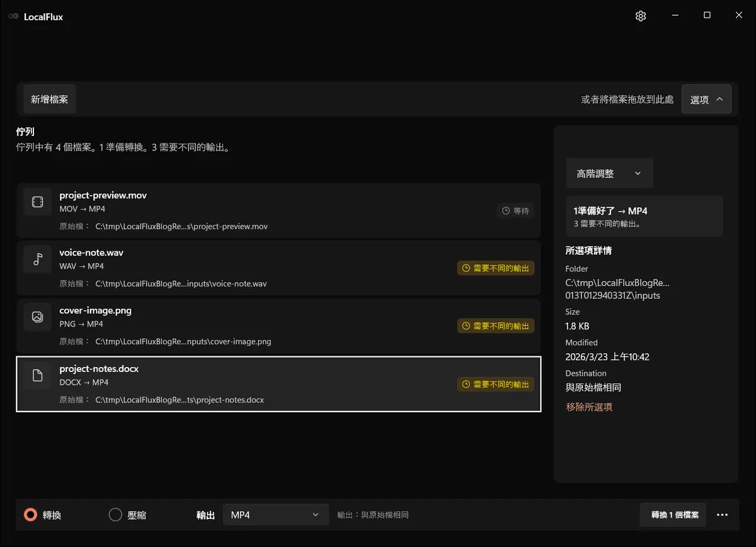Open the more options ellipsis menu
756x547 pixels.
pyautogui.click(x=722, y=515)
